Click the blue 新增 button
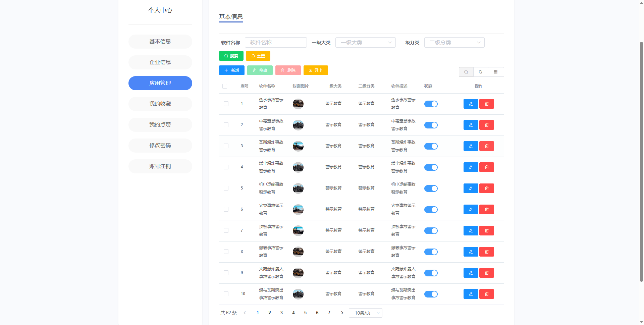 (232, 70)
